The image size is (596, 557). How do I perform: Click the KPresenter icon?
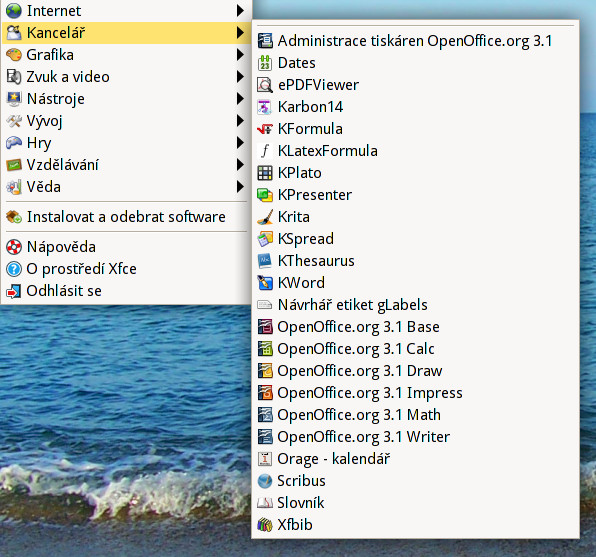(x=265, y=195)
